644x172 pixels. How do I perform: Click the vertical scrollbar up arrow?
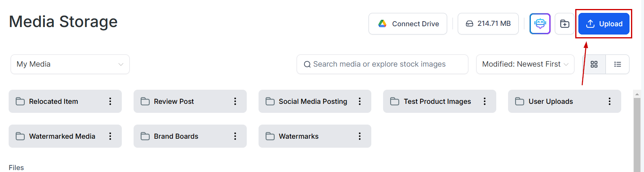click(x=637, y=94)
